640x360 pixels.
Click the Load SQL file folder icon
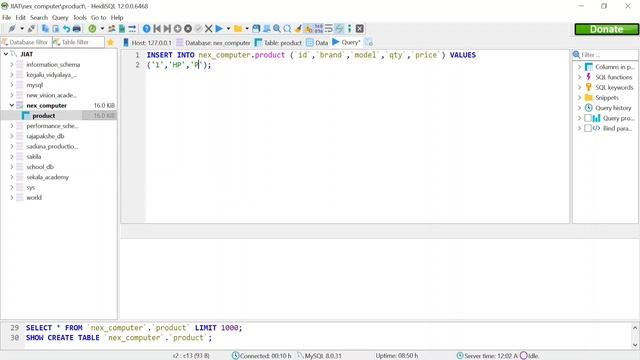(x=238, y=29)
